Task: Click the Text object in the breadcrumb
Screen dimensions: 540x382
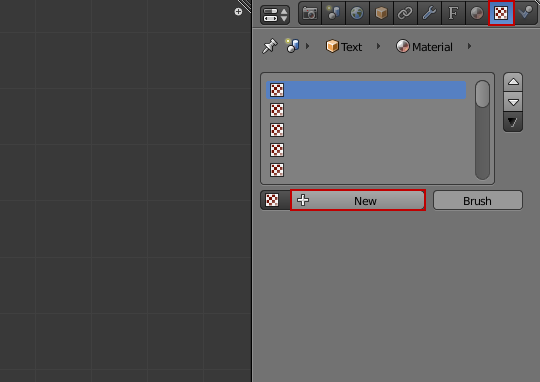Action: [x=344, y=47]
